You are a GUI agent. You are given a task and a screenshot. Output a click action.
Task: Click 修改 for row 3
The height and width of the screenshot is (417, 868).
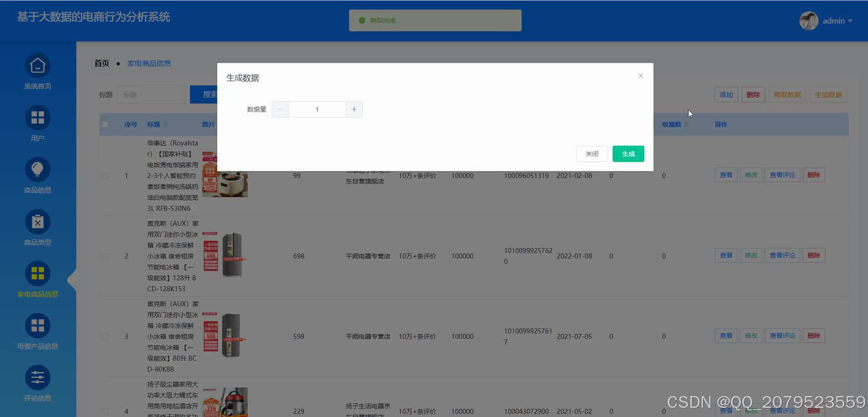tap(751, 336)
